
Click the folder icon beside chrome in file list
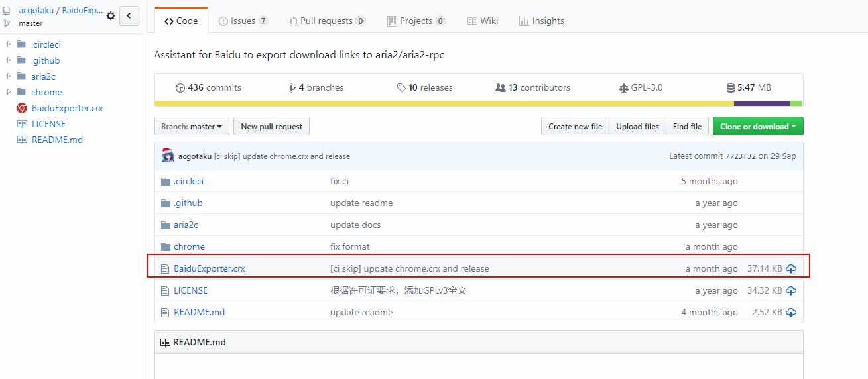point(166,246)
